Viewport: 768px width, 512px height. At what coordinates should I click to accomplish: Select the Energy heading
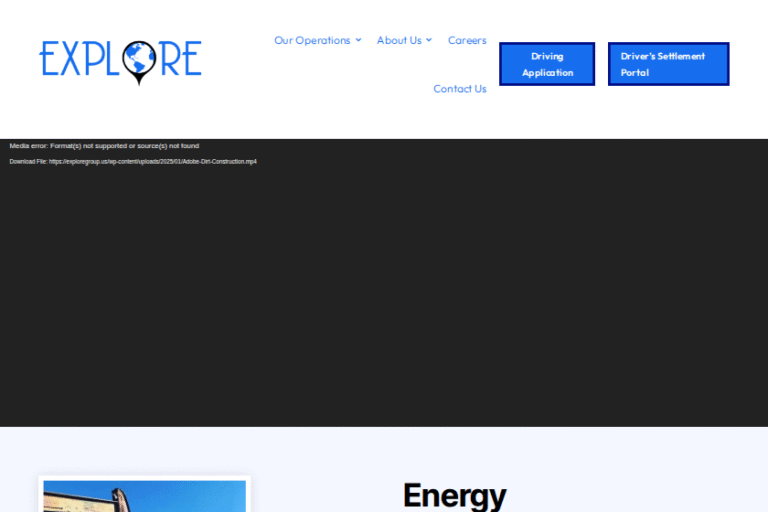454,495
